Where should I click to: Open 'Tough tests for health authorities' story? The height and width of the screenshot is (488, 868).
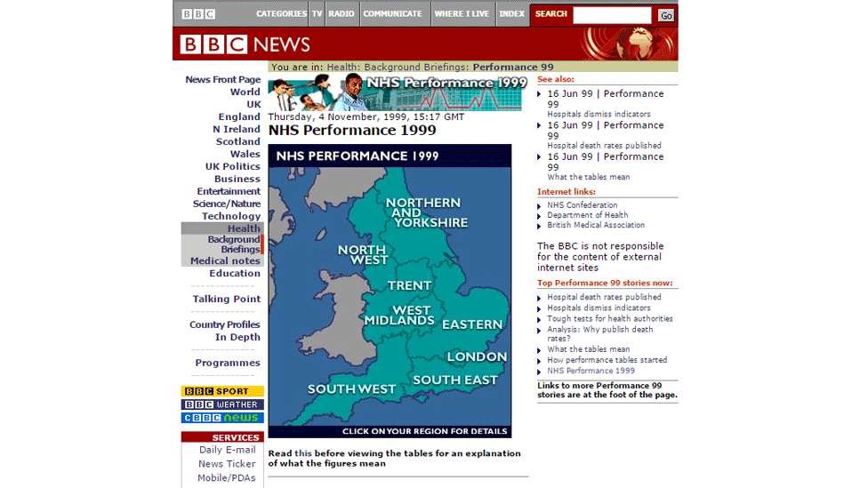pyautogui.click(x=610, y=319)
